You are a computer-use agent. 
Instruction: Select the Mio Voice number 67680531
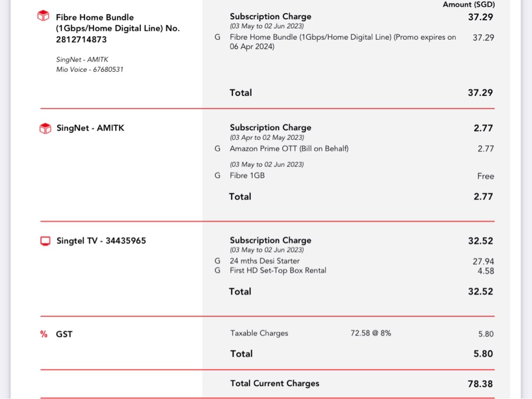point(90,69)
